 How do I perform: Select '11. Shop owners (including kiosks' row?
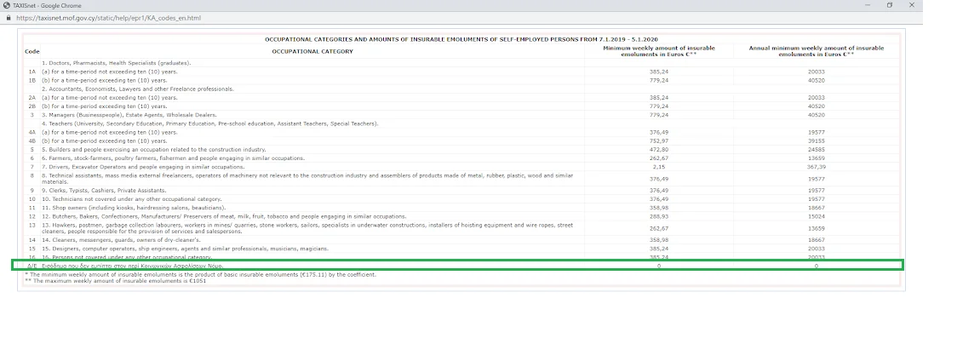click(134, 208)
